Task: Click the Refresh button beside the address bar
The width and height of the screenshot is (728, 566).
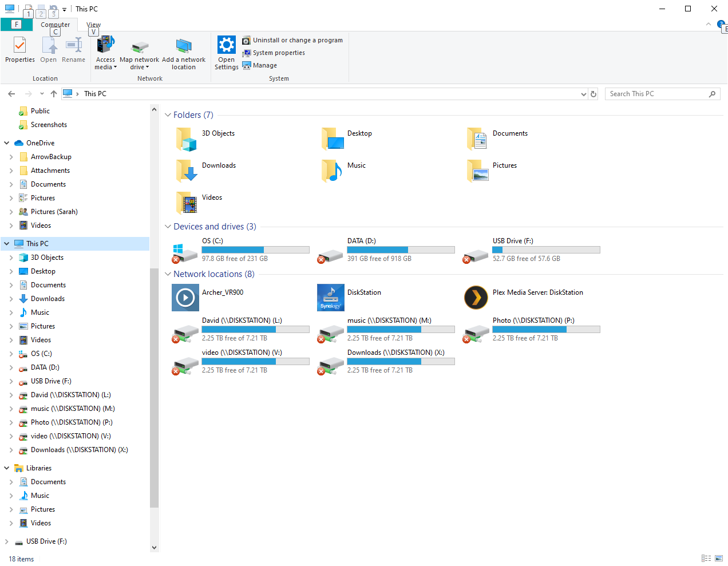Action: [x=594, y=93]
